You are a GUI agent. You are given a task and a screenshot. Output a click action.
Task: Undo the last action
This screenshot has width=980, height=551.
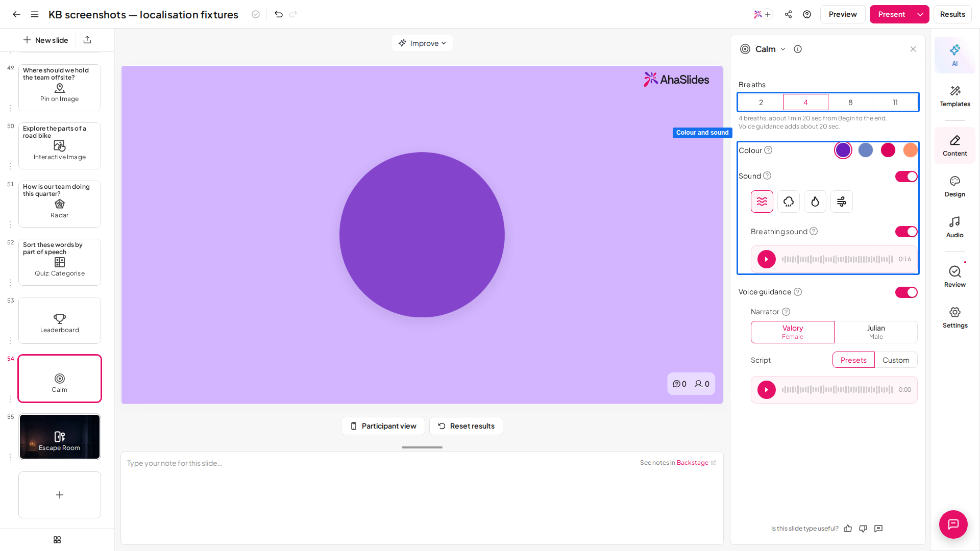tap(279, 14)
